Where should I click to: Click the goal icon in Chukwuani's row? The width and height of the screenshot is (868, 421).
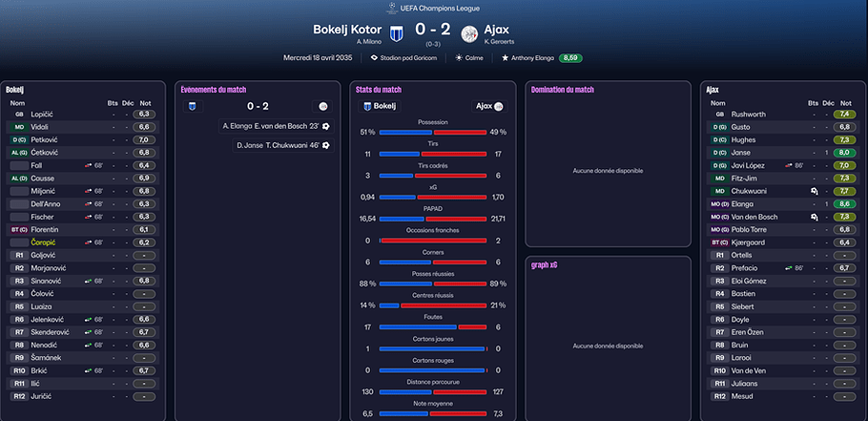[x=814, y=191]
